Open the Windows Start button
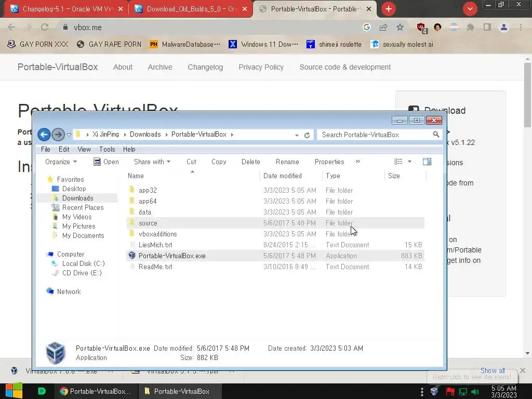Viewport: 532px width, 399px height. (14, 391)
